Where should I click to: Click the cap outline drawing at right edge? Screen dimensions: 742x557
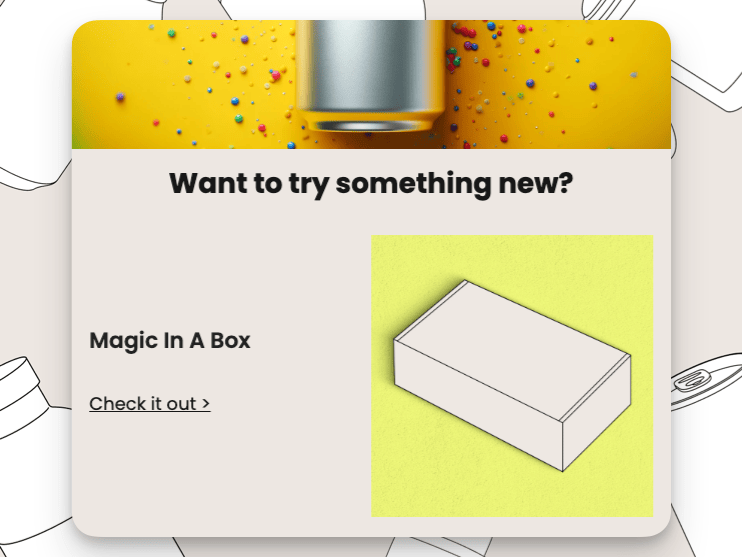706,381
